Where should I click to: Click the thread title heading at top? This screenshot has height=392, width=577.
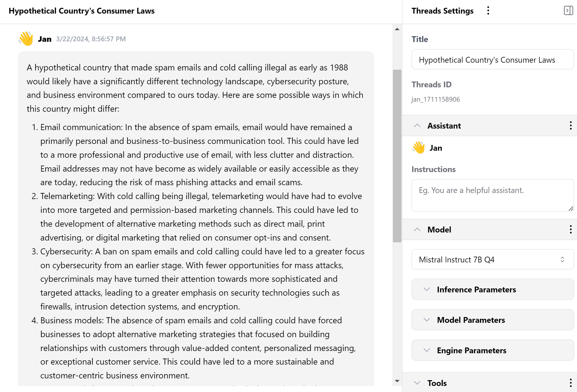click(x=82, y=11)
